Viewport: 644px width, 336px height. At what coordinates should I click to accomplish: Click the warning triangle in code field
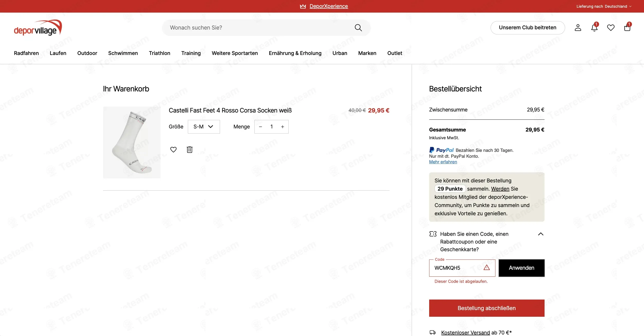click(487, 268)
